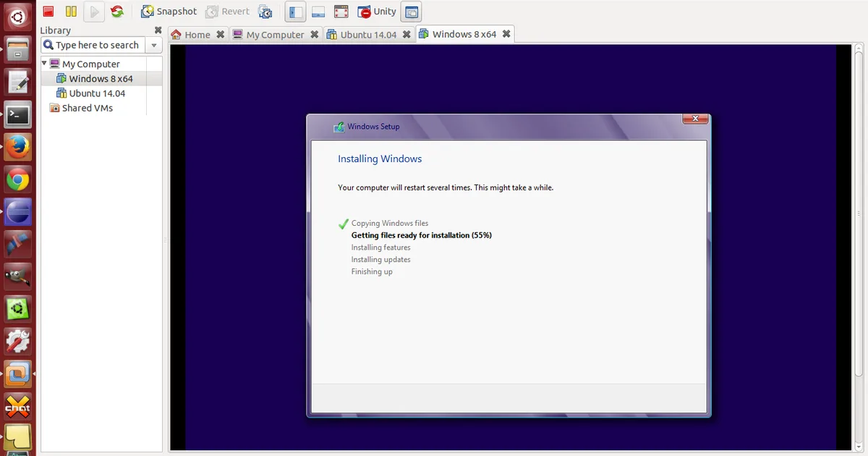Click the restart several times notice text
The width and height of the screenshot is (868, 456).
point(446,187)
